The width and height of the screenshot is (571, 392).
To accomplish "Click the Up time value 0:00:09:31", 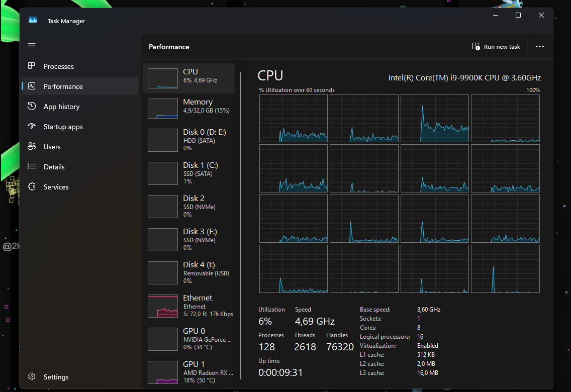I will pos(280,372).
